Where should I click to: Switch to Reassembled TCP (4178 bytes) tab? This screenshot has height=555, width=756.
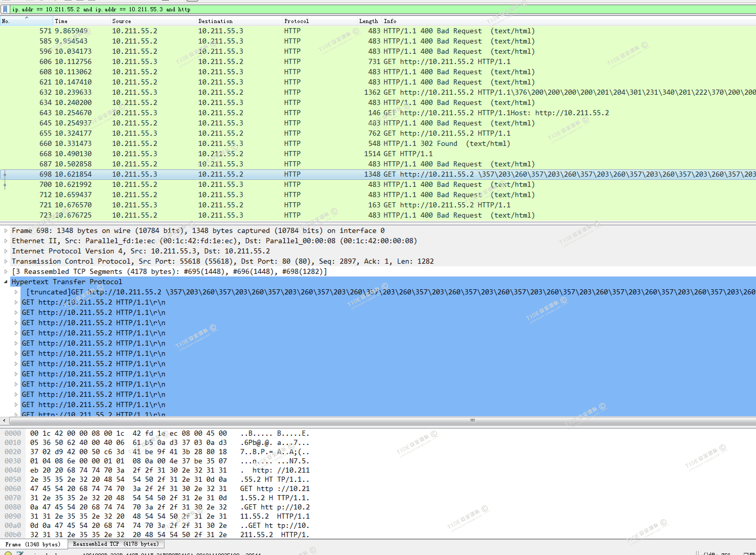(x=115, y=543)
